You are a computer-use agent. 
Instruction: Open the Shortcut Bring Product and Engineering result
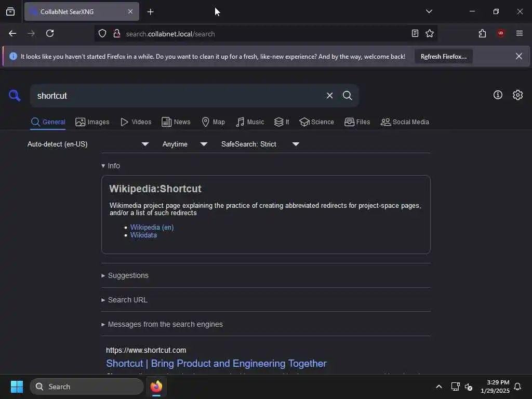216,363
